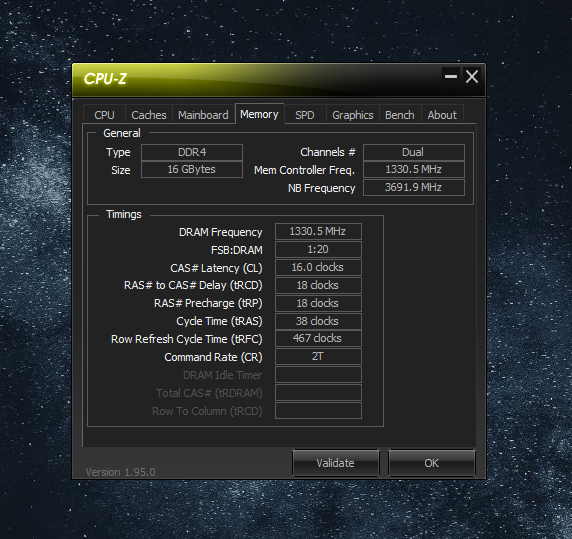Confirm with the OK button
The height and width of the screenshot is (539, 572).
tap(432, 463)
